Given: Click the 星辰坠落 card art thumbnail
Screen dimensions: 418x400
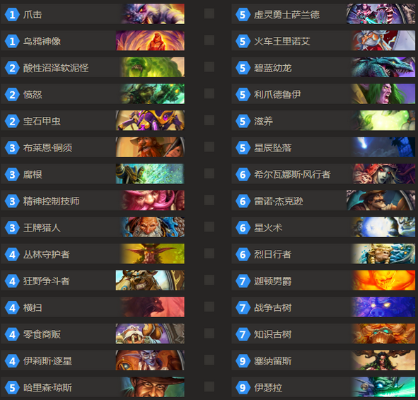Looking at the screenshot, I should pos(381,147).
